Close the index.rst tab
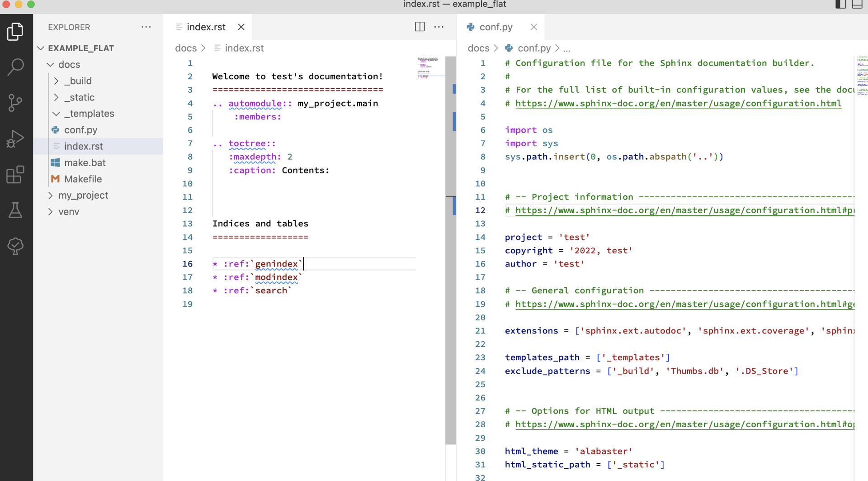 click(241, 27)
